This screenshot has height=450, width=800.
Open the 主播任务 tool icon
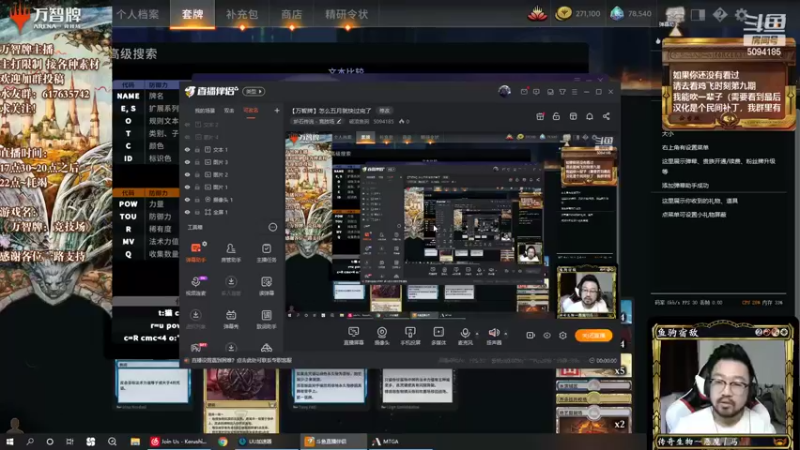pos(266,252)
